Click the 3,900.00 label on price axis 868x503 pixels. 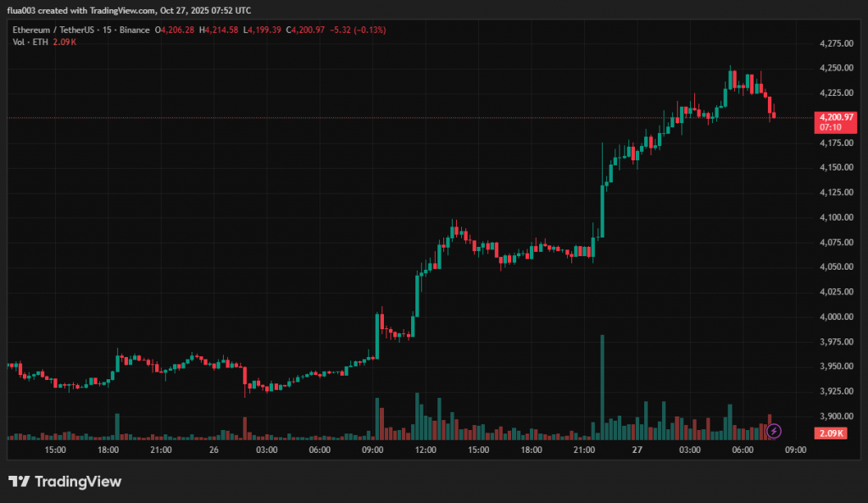tap(835, 416)
